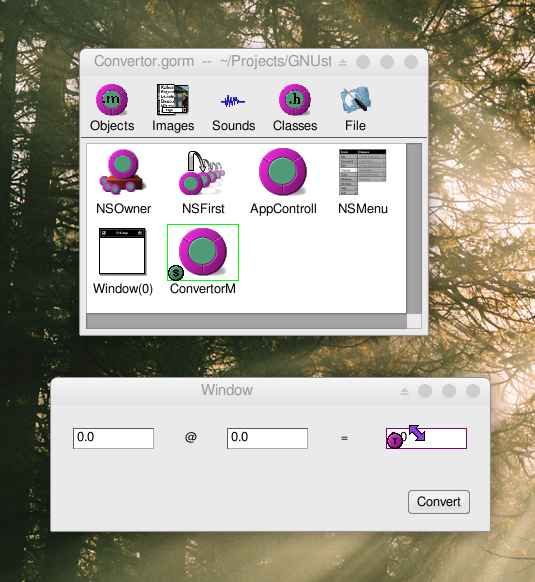Viewport: 535px width, 582px height.
Task: Click the middle 0.0 text field
Action: [x=267, y=438]
